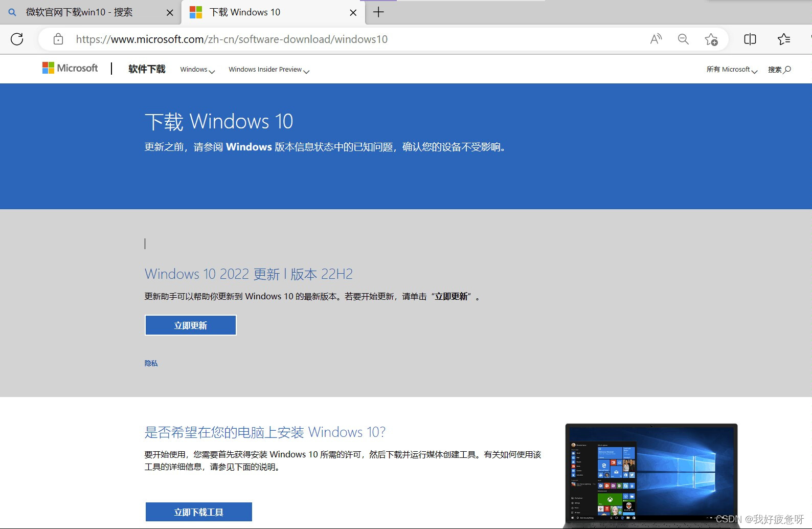Expand Windows Insider Preview dropdown
Viewport: 812px width, 529px height.
point(269,70)
